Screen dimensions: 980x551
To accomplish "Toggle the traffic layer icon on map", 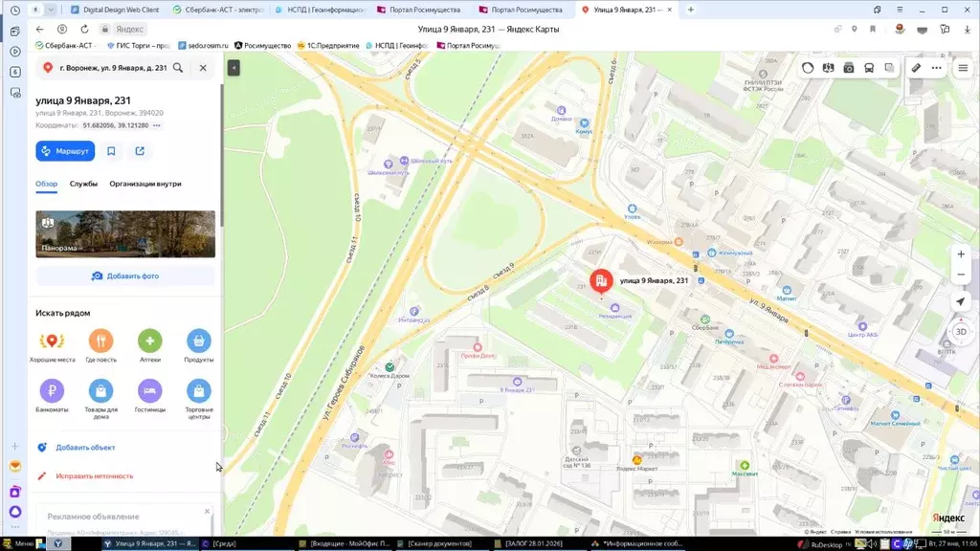I will click(x=808, y=68).
